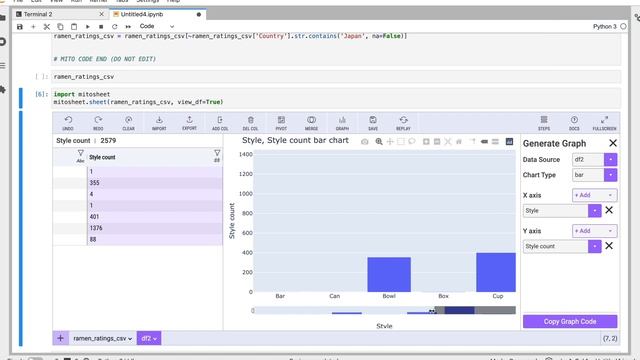Click the REPLAY analysis icon

(403, 122)
